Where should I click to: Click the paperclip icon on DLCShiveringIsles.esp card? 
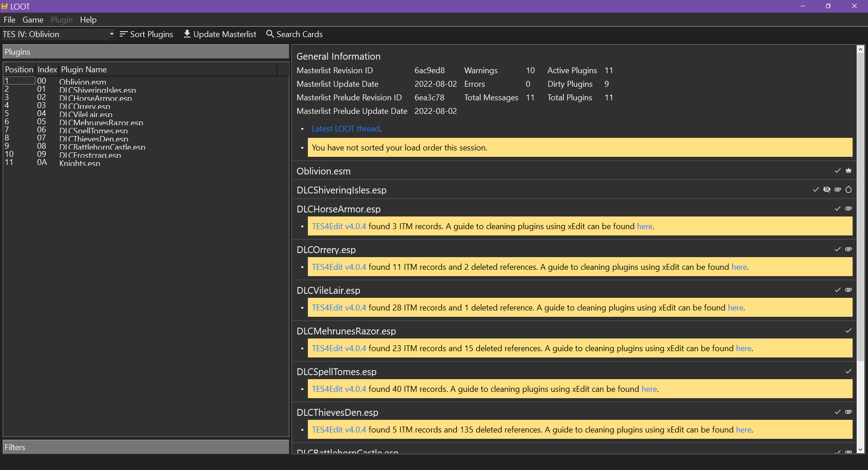838,190
